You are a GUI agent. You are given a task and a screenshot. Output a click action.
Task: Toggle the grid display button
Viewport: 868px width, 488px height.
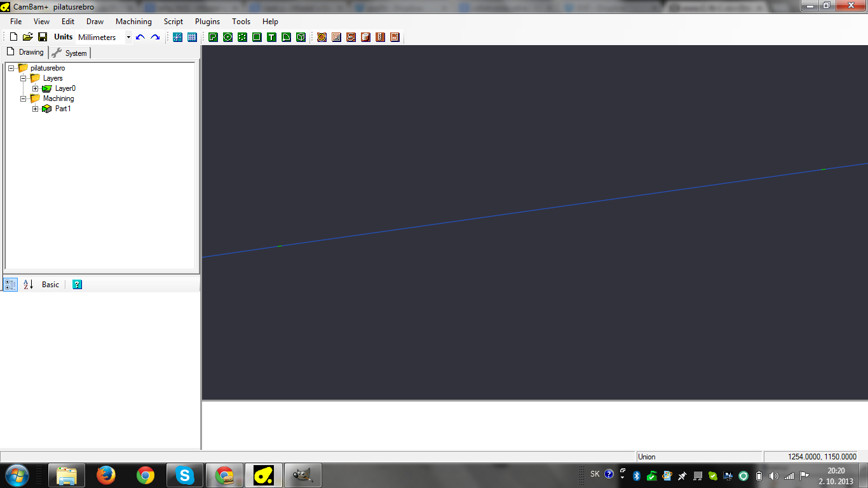192,37
